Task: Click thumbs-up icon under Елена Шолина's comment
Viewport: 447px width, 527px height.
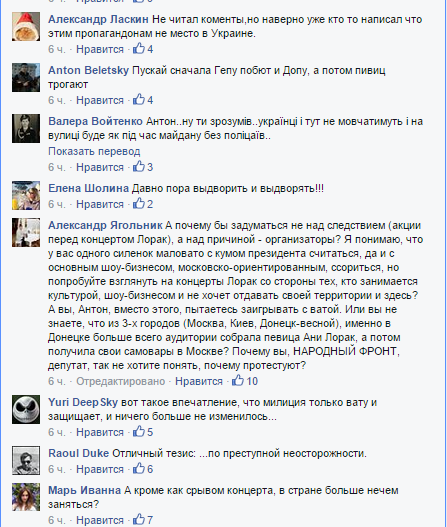Action: pyautogui.click(x=138, y=203)
